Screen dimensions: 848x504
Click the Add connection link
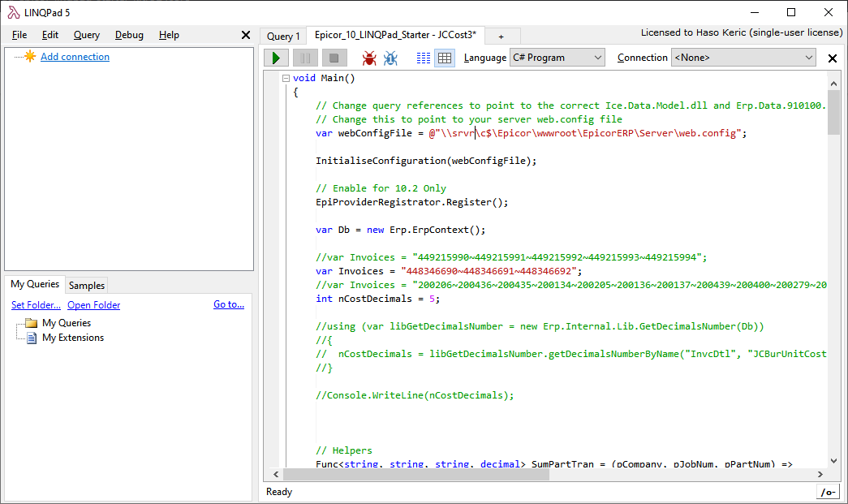point(75,57)
